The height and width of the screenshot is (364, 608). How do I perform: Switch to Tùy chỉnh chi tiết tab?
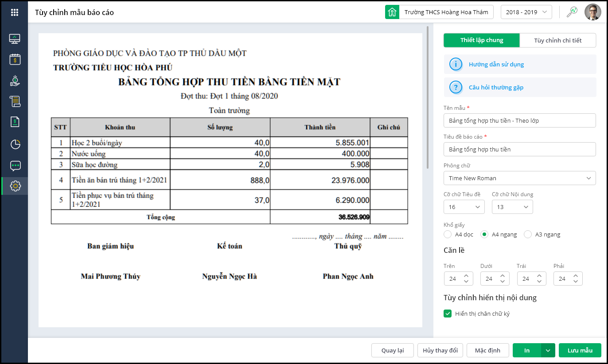(557, 40)
